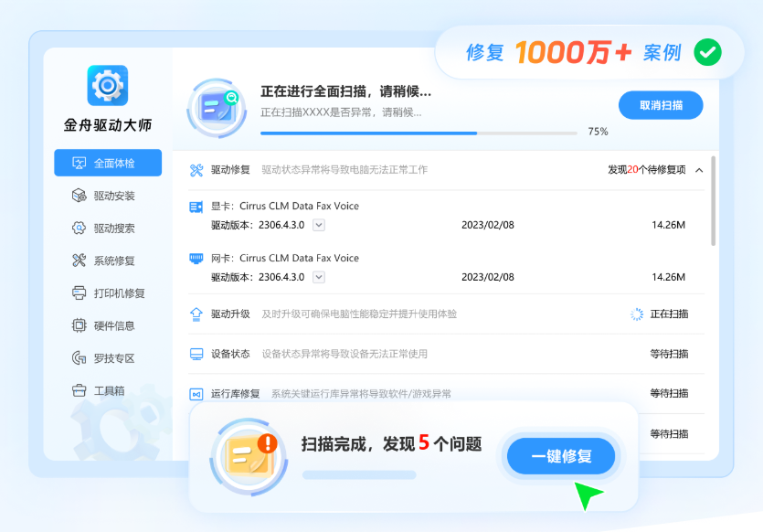Collapse the 驱动修复 section chevron
The height and width of the screenshot is (532, 763).
click(699, 170)
